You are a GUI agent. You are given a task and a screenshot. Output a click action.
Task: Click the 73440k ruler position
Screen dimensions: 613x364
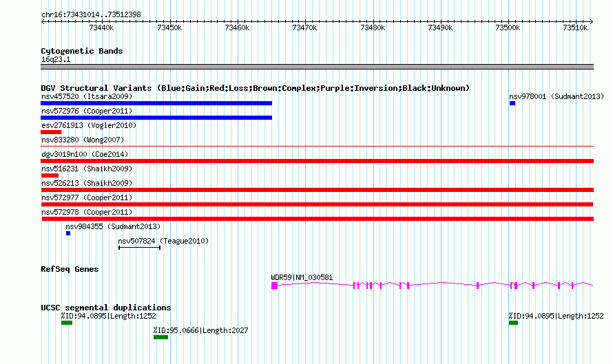102,28
